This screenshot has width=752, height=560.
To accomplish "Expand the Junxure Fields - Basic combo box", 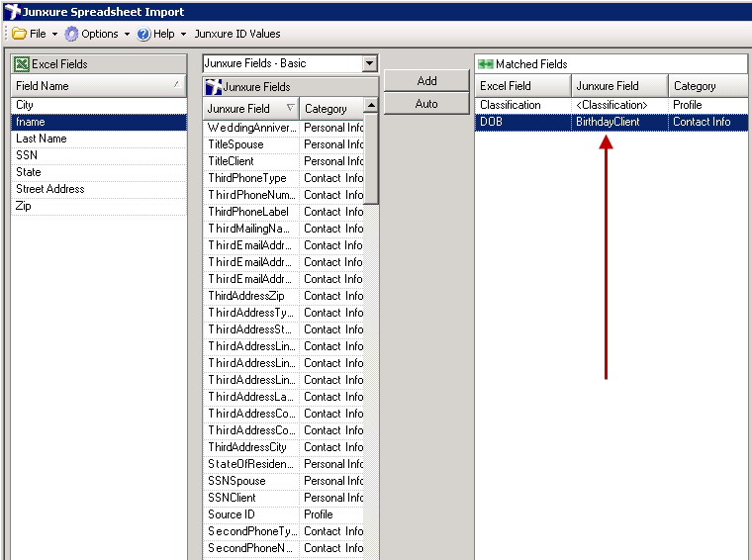I will point(369,63).
